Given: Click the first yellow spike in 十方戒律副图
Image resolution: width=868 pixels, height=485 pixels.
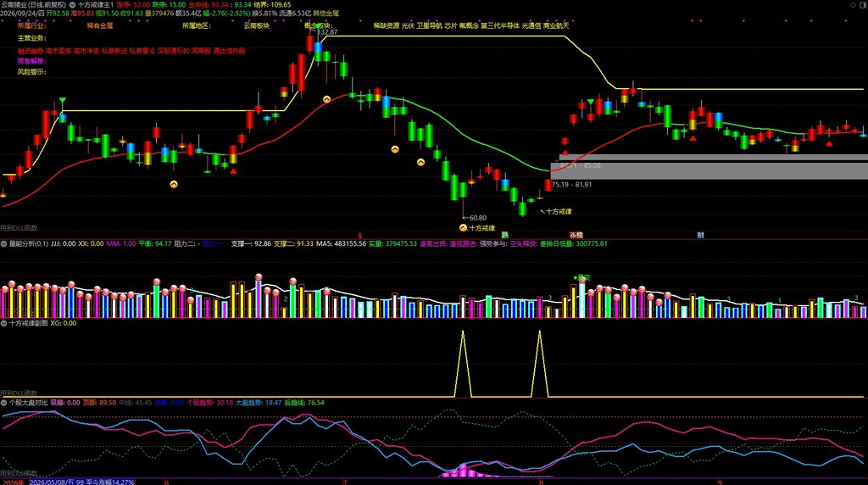Looking at the screenshot, I should tap(463, 365).
